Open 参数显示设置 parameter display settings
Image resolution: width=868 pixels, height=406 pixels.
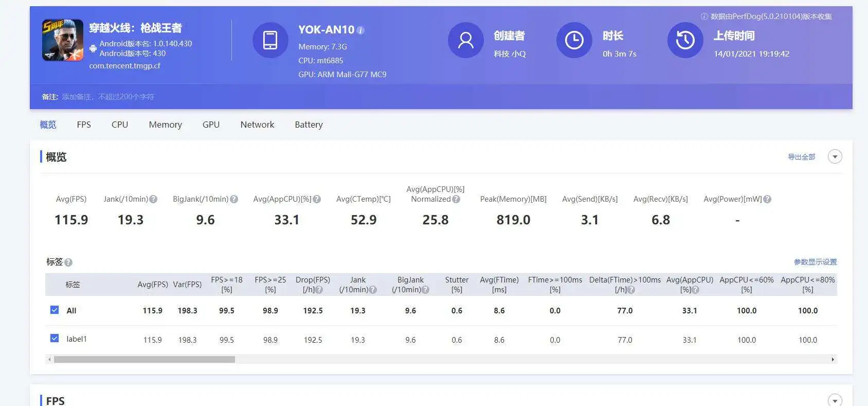pyautogui.click(x=815, y=262)
